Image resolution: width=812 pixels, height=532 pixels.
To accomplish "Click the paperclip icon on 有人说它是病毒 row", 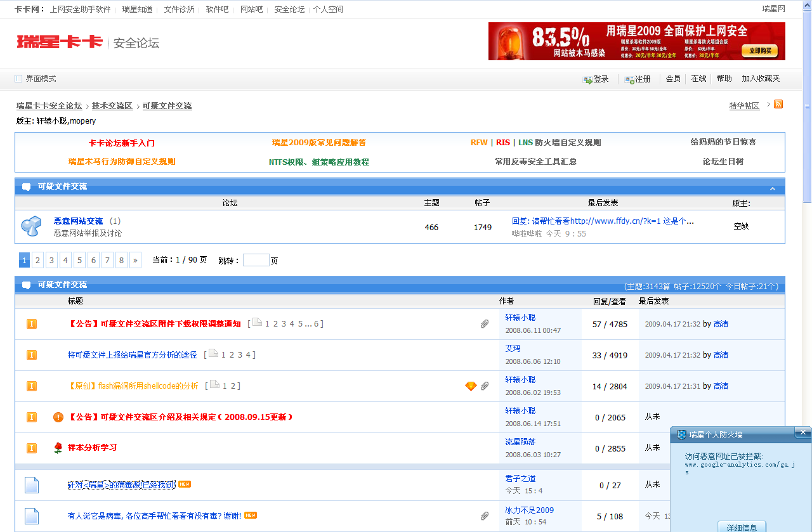I will pos(485,516).
